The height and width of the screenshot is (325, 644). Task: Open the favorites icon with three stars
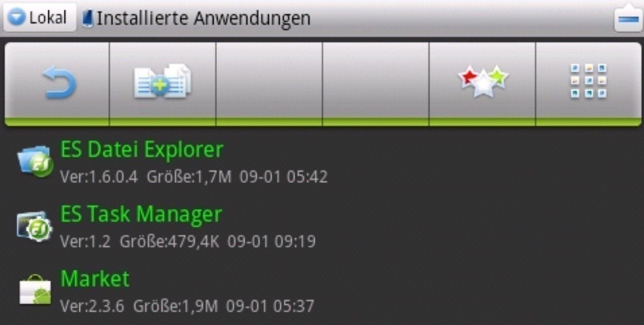click(x=483, y=81)
